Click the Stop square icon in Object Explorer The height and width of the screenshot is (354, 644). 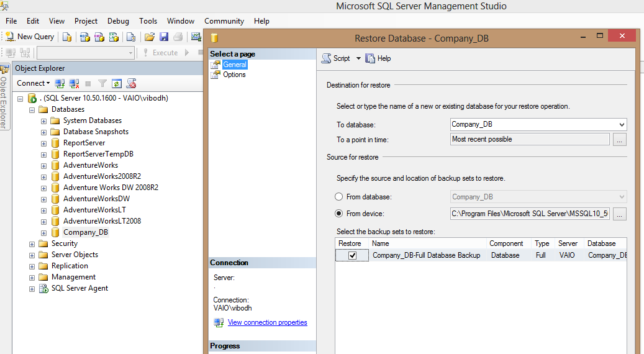tap(88, 84)
